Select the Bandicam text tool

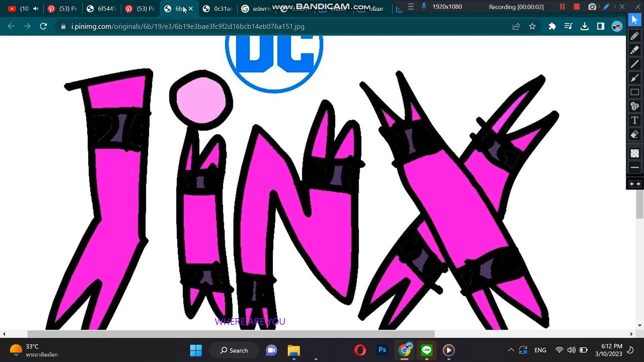coord(634,120)
